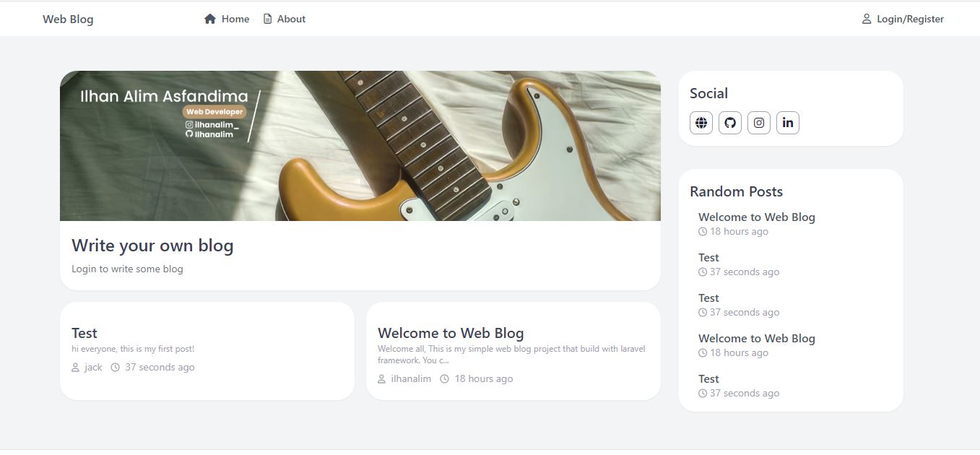The height and width of the screenshot is (455, 980).
Task: Click the Write your own blog heading
Action: tap(152, 246)
